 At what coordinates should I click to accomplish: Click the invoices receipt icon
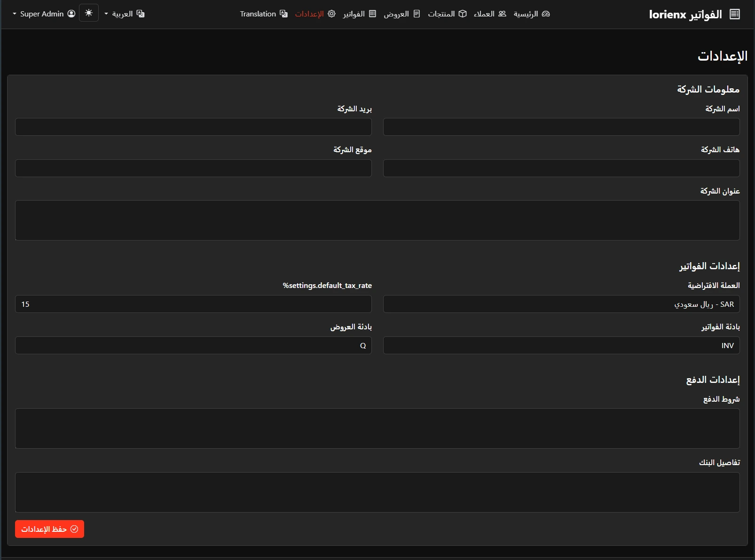[372, 14]
